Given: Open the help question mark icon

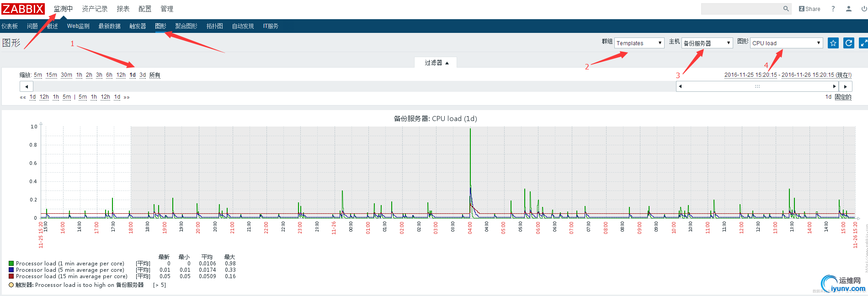Looking at the screenshot, I should tap(833, 9).
